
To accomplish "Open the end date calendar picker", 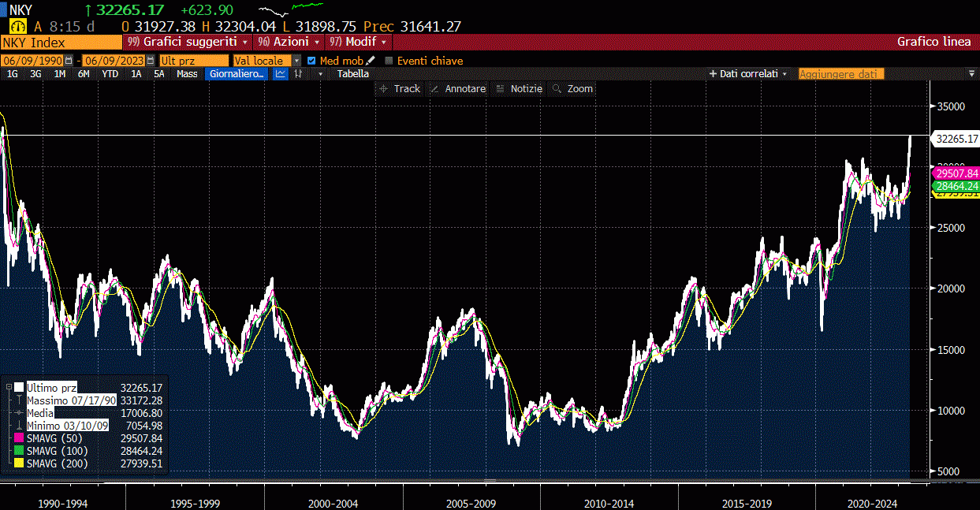I will pos(151,61).
